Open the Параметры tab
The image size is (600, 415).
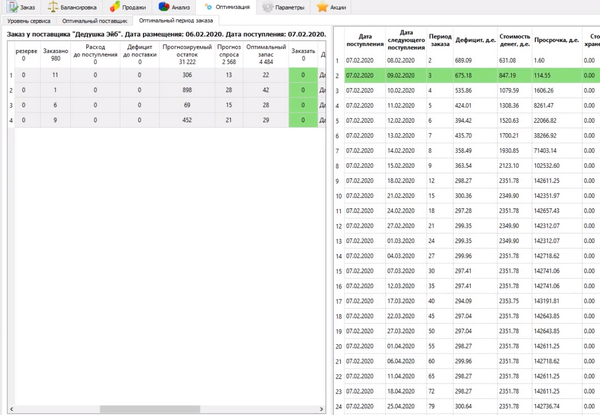pos(284,7)
